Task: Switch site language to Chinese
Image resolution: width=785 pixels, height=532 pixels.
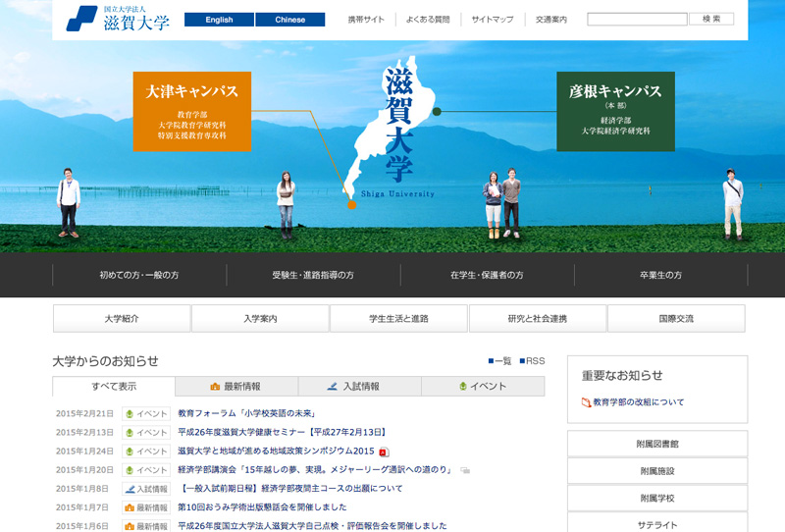Action: point(289,20)
